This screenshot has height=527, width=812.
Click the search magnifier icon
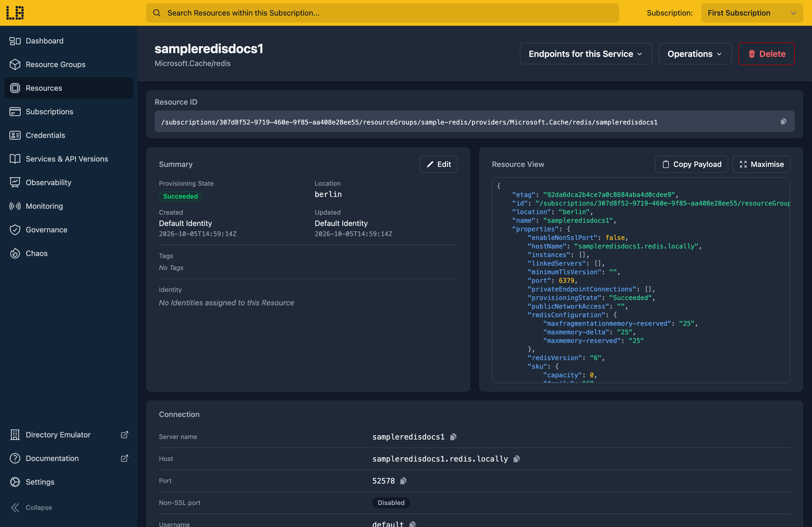[x=157, y=13]
